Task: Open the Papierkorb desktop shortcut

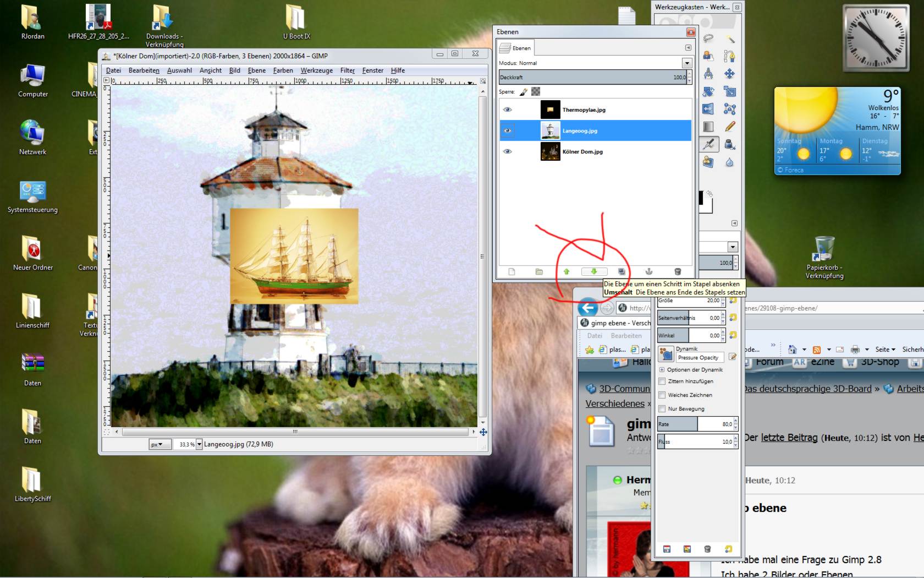Action: 824,258
